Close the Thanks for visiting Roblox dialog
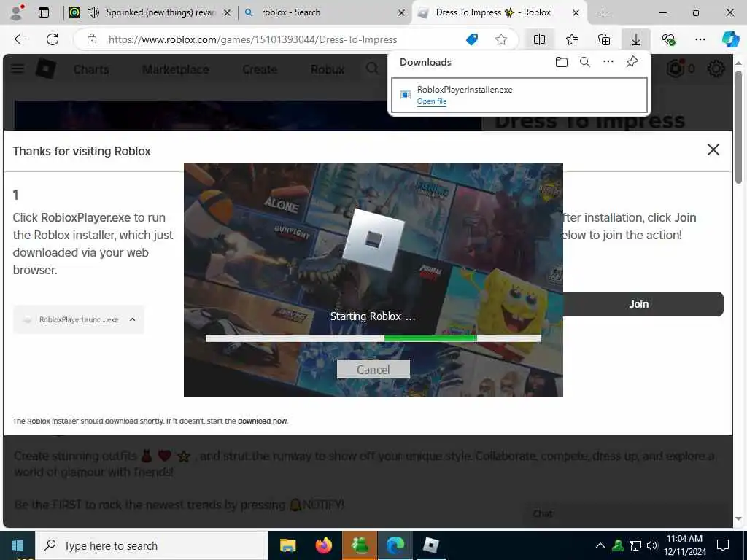Screen dimensions: 747x560 (713, 149)
